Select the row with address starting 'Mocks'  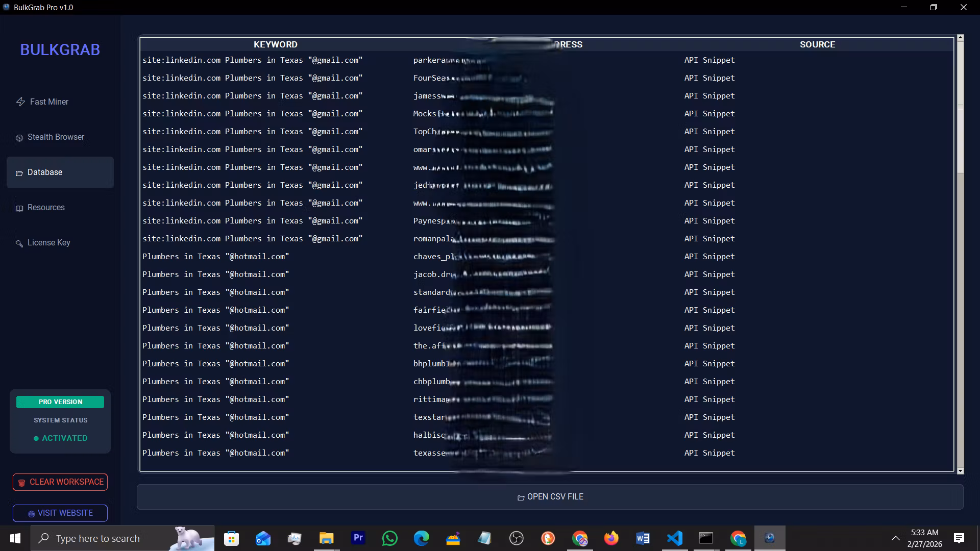pos(547,114)
